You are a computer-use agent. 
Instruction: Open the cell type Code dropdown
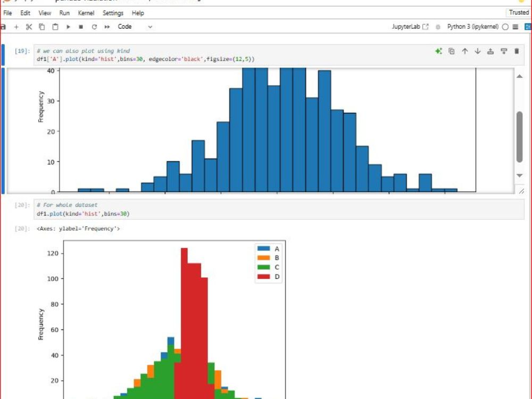point(135,27)
